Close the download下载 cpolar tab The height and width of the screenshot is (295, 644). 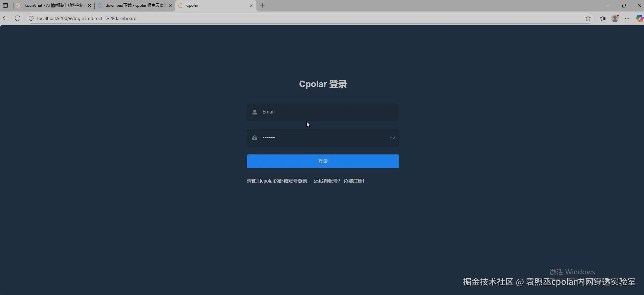tap(170, 6)
